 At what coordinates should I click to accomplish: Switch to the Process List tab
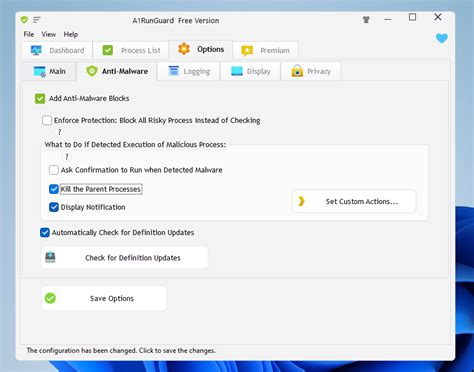pos(131,50)
